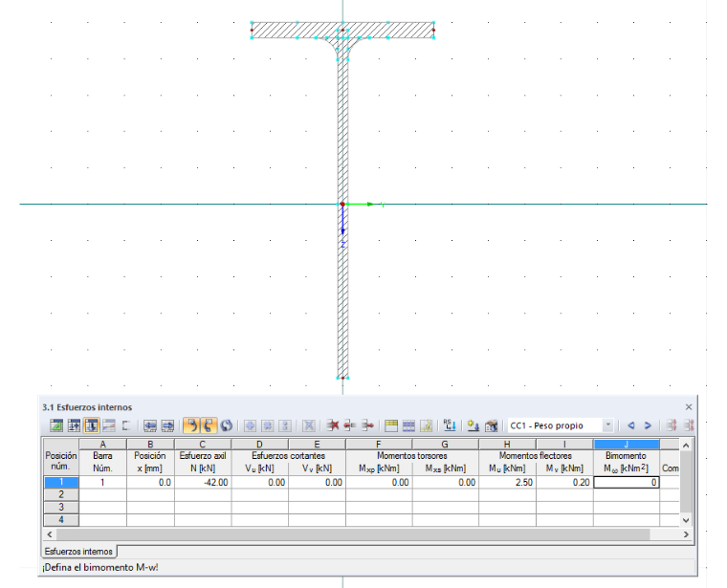Select the Mu cell value 2.50
This screenshot has width=727, height=588.
click(507, 483)
